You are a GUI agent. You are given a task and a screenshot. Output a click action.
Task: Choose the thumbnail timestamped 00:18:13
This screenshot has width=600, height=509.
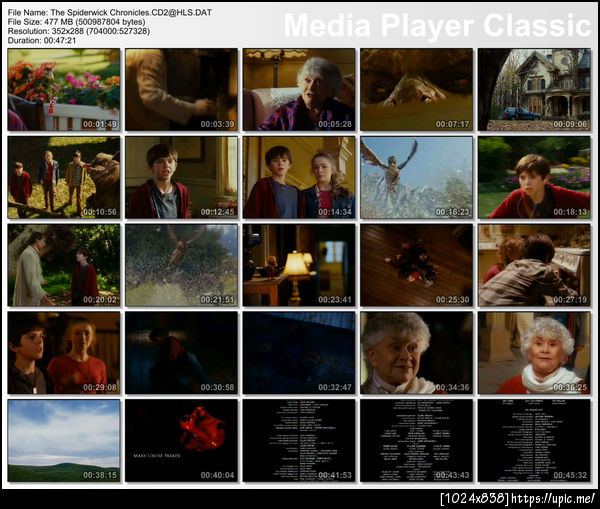point(534,178)
